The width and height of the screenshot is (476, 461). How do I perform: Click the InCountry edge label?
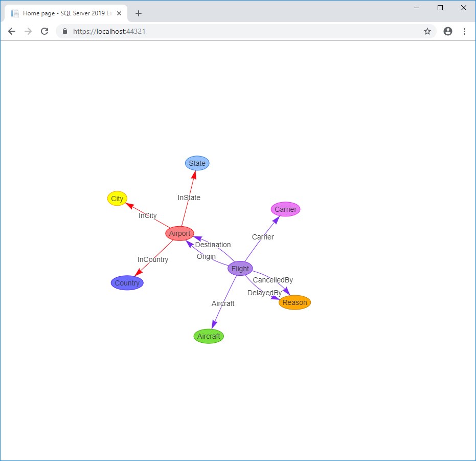point(153,259)
